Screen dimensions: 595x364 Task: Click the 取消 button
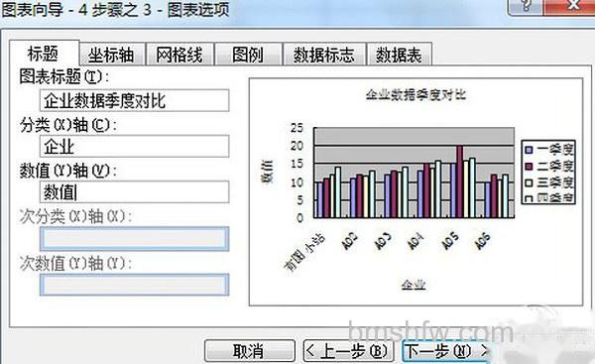point(249,351)
